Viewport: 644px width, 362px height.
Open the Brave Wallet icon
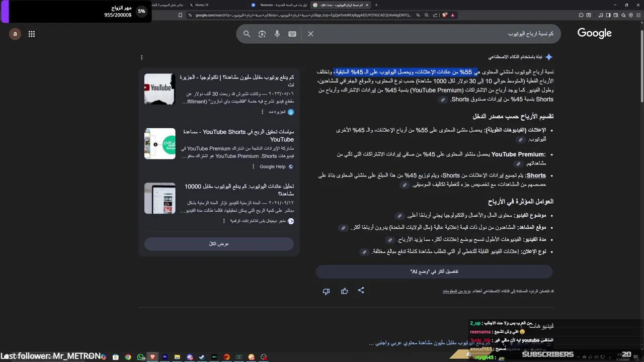tap(616, 15)
